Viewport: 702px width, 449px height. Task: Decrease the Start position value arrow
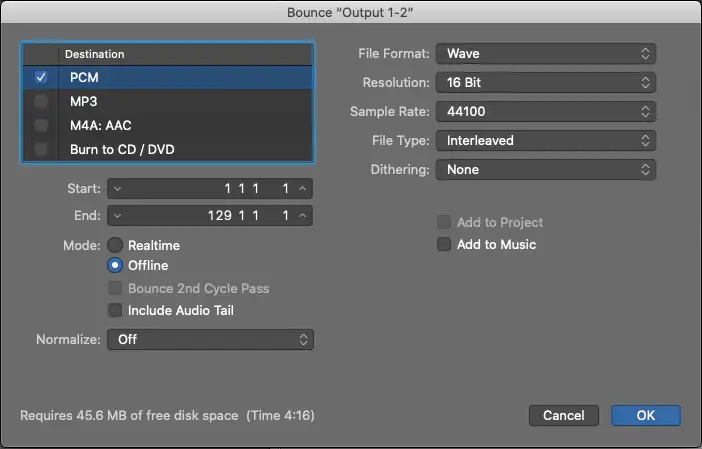[x=119, y=188]
